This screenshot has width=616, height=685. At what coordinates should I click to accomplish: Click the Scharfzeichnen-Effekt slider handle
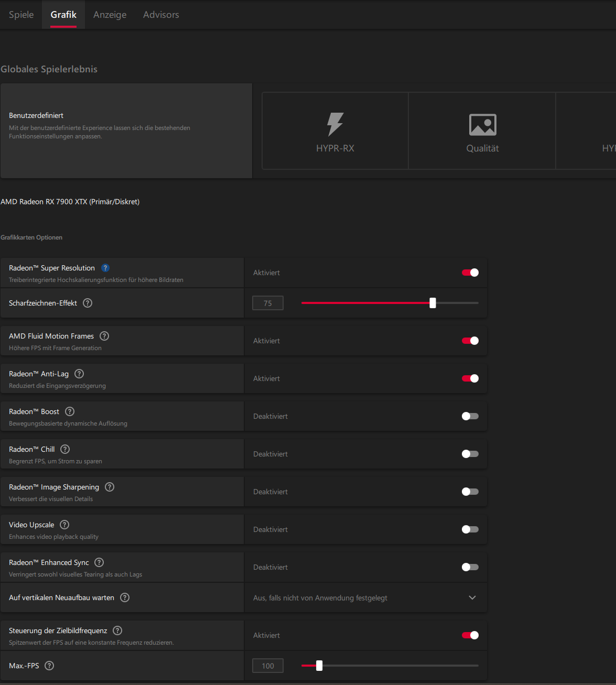[433, 303]
